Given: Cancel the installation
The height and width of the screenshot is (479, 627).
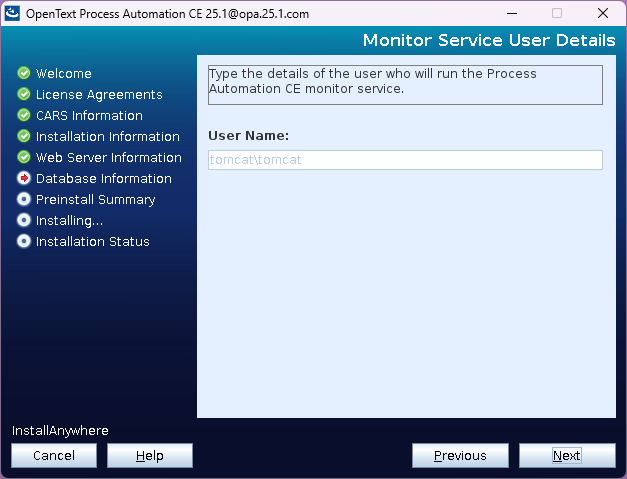Looking at the screenshot, I should click(x=54, y=455).
